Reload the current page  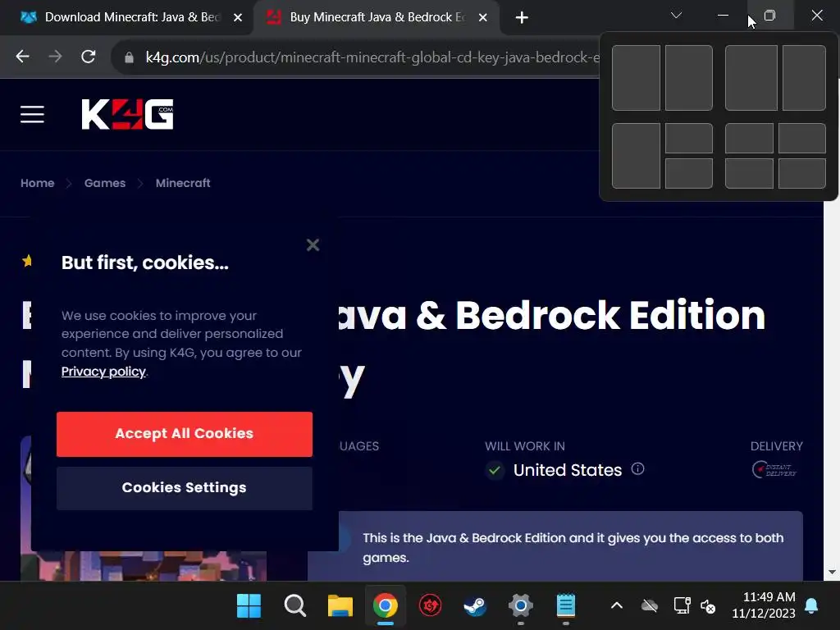[x=89, y=57]
